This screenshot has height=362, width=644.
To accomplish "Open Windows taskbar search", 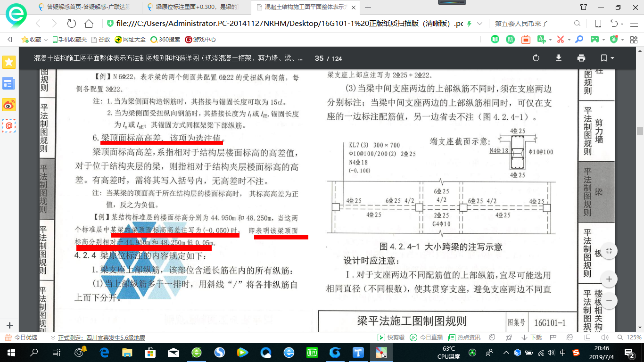I will click(34, 353).
